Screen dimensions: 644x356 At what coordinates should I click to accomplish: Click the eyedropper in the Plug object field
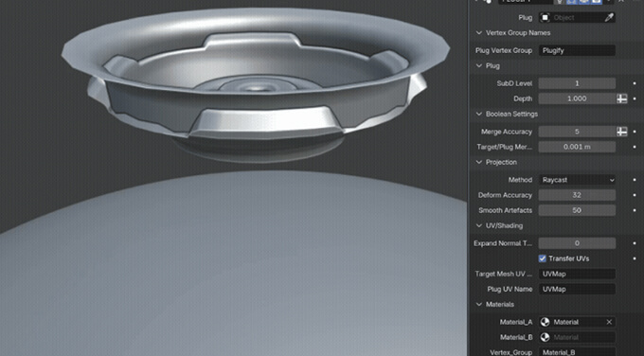point(609,18)
